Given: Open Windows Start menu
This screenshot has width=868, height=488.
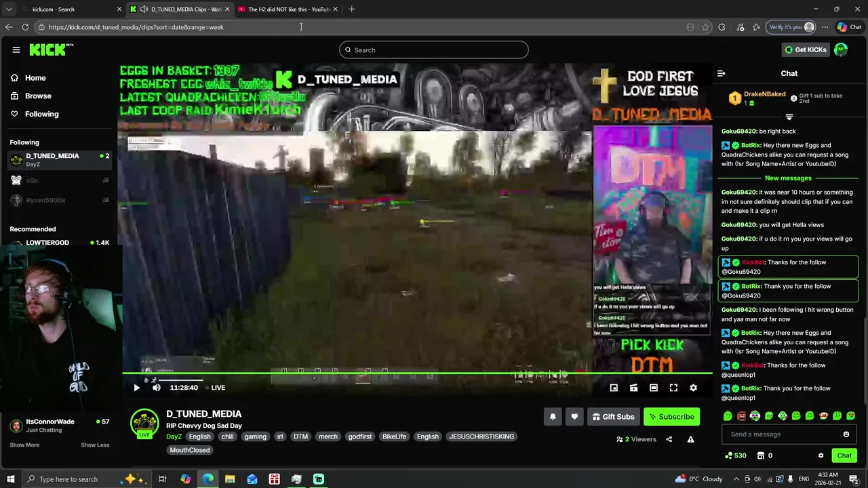Looking at the screenshot, I should [11, 479].
